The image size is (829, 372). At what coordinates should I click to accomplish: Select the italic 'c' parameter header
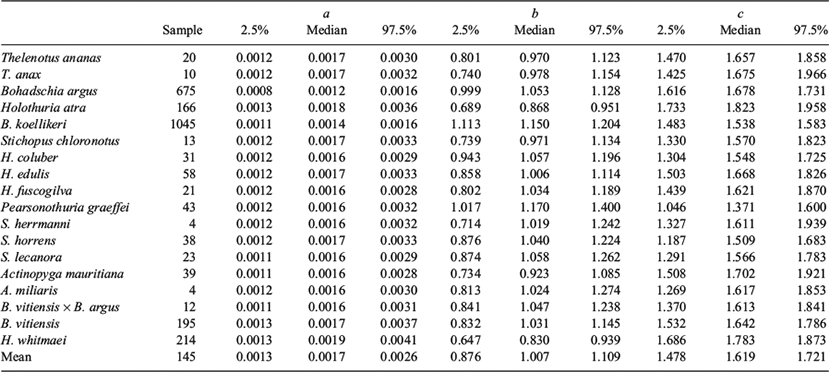coord(740,13)
